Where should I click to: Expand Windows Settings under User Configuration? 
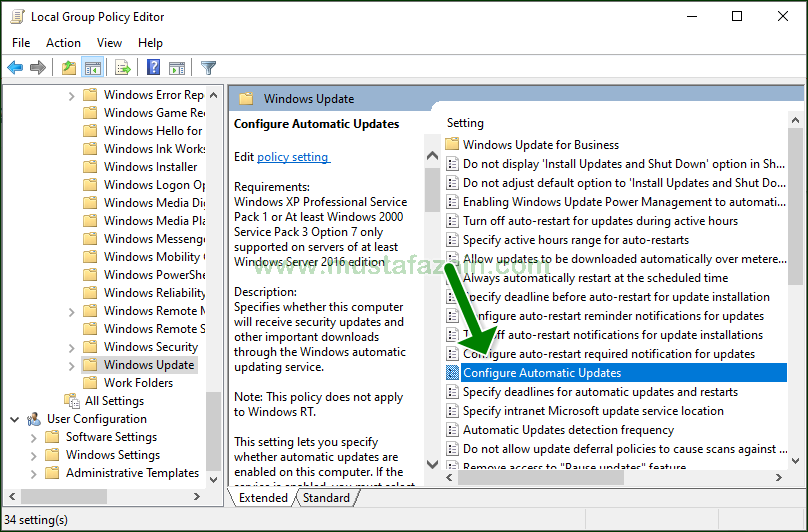pyautogui.click(x=33, y=456)
